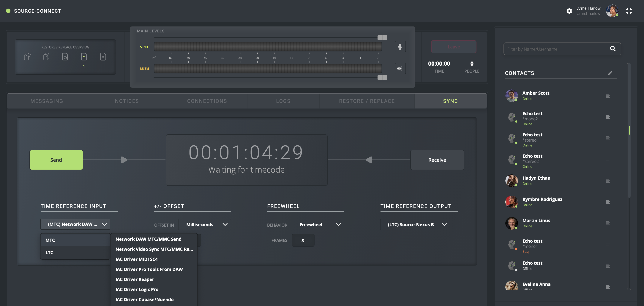Expand the Freewheel behavior dropdown
Viewport: 644px width, 306px height.
318,225
